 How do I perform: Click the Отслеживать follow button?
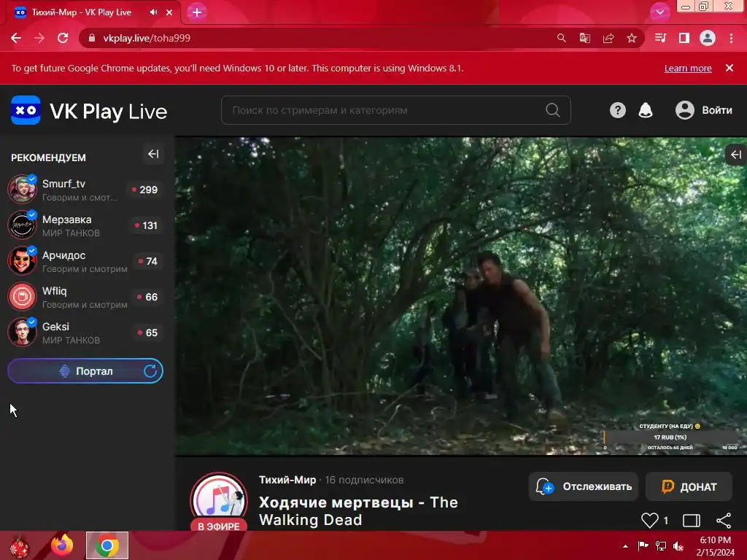click(583, 486)
